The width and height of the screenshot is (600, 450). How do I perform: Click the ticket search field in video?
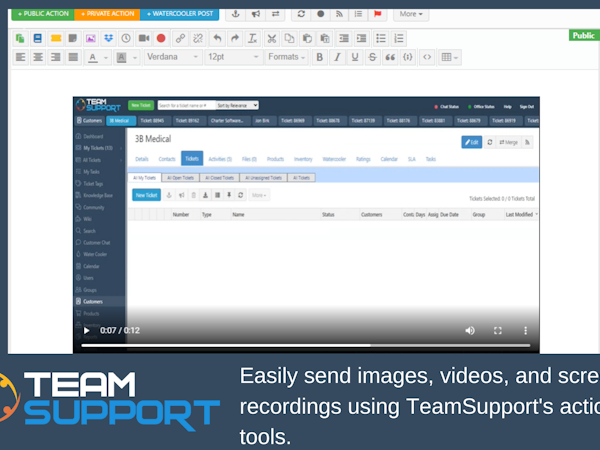[186, 105]
